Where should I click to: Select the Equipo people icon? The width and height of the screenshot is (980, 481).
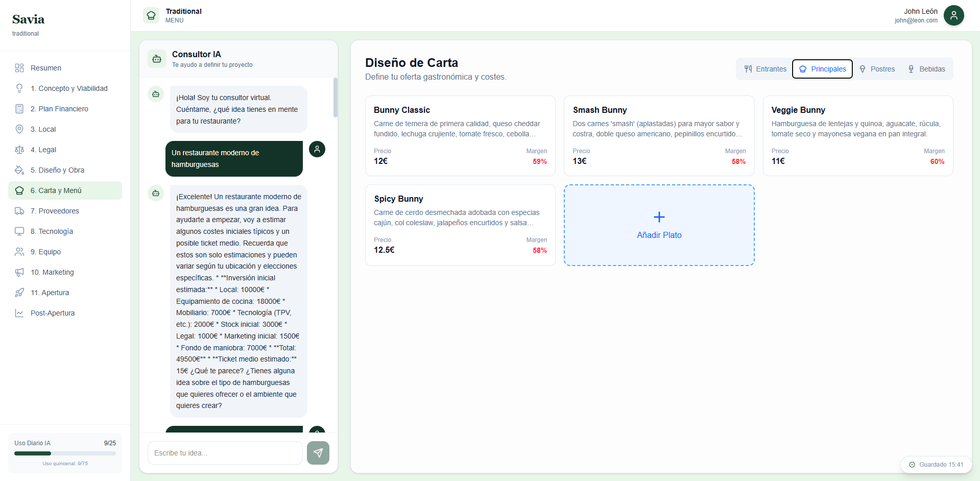click(19, 251)
